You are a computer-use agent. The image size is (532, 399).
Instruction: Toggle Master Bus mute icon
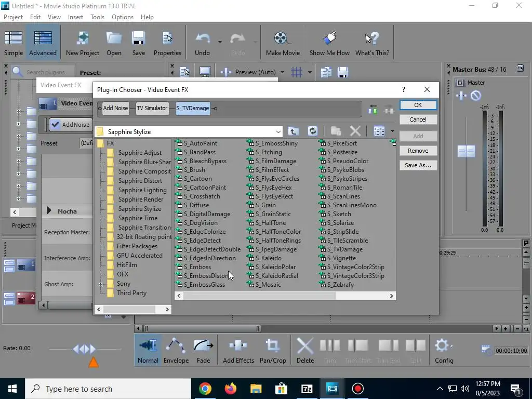pyautogui.click(x=476, y=96)
